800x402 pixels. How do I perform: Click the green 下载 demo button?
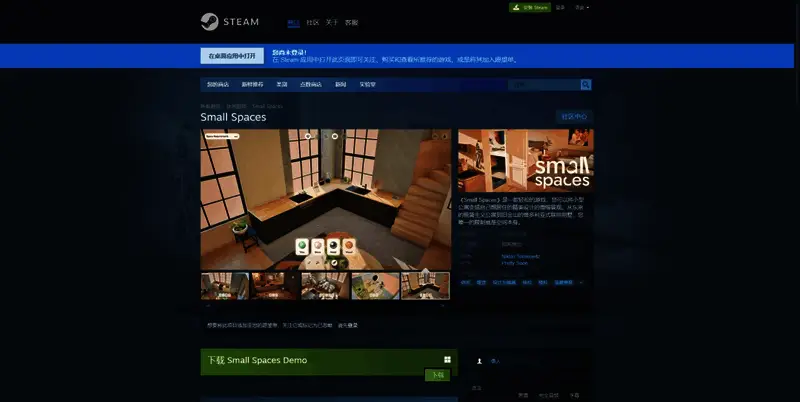(437, 375)
